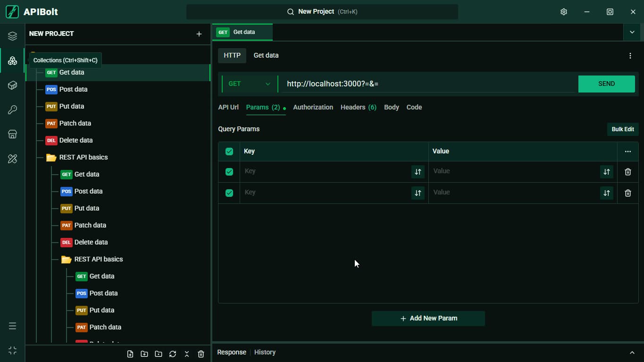The image size is (644, 362).
Task: Open the three-dot menu beside Get data
Action: tap(630, 56)
